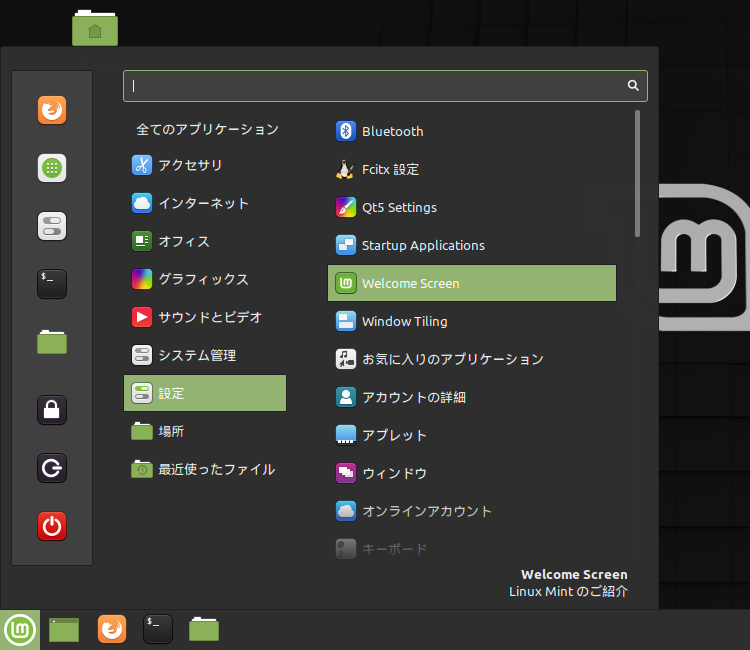Viewport: 750px width, 650px height.
Task: Select 設定 category
Action: point(205,393)
